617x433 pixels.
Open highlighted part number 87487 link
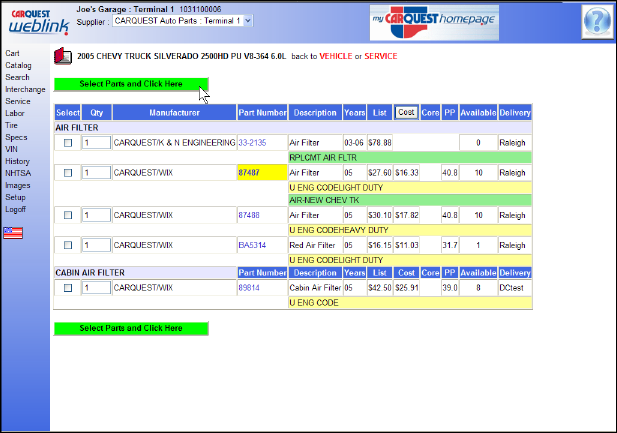pos(249,173)
